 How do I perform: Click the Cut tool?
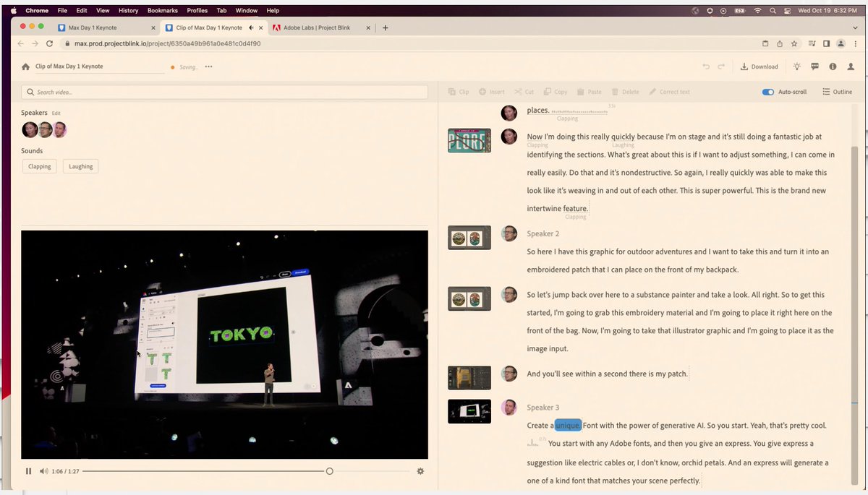[x=524, y=92]
